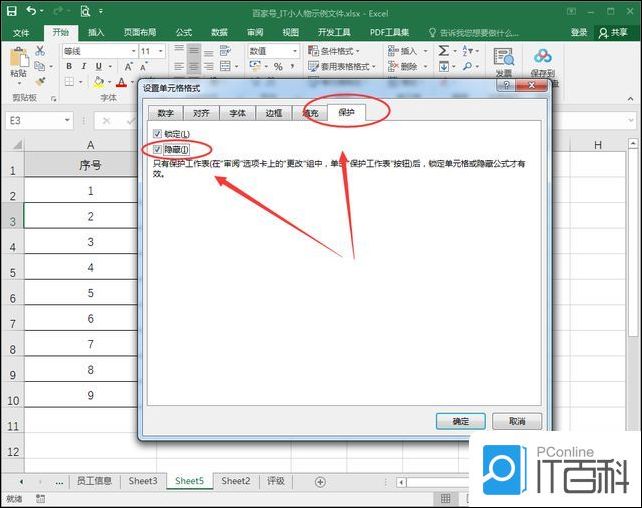This screenshot has height=508, width=642.
Task: Click the fill color bucket swatch
Action: [99, 82]
